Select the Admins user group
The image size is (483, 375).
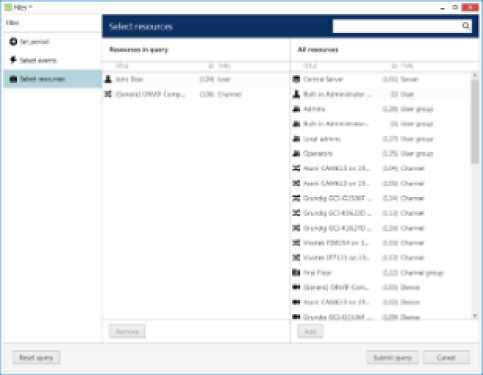click(381, 109)
